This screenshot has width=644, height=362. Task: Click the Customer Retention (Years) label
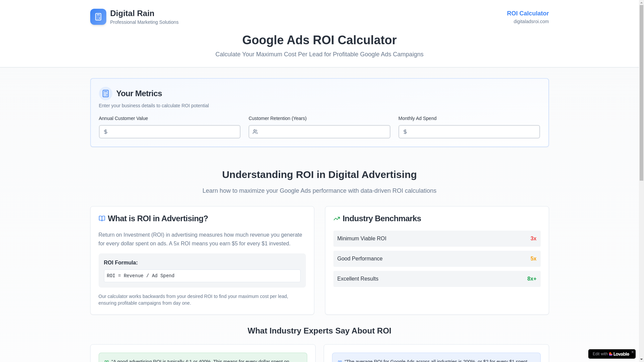[277, 118]
